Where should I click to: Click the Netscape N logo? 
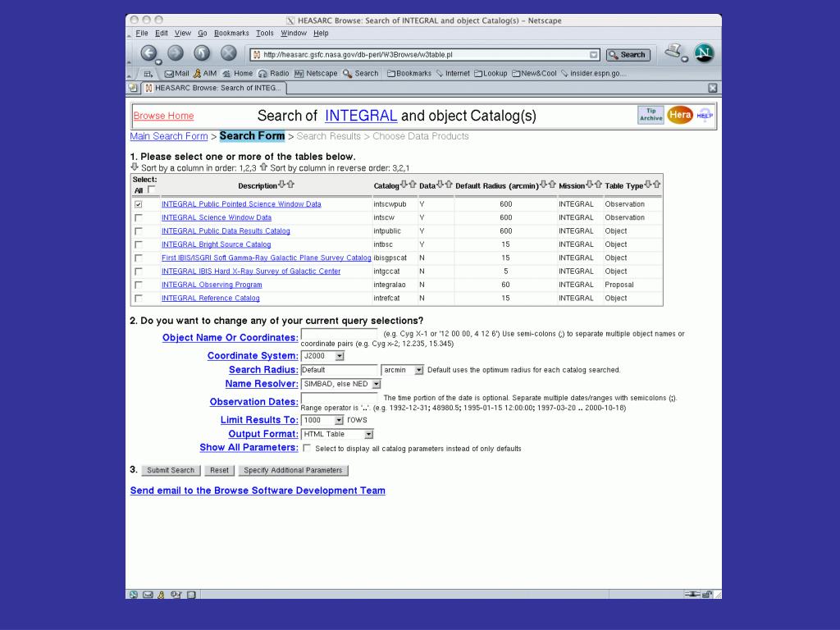pos(704,53)
